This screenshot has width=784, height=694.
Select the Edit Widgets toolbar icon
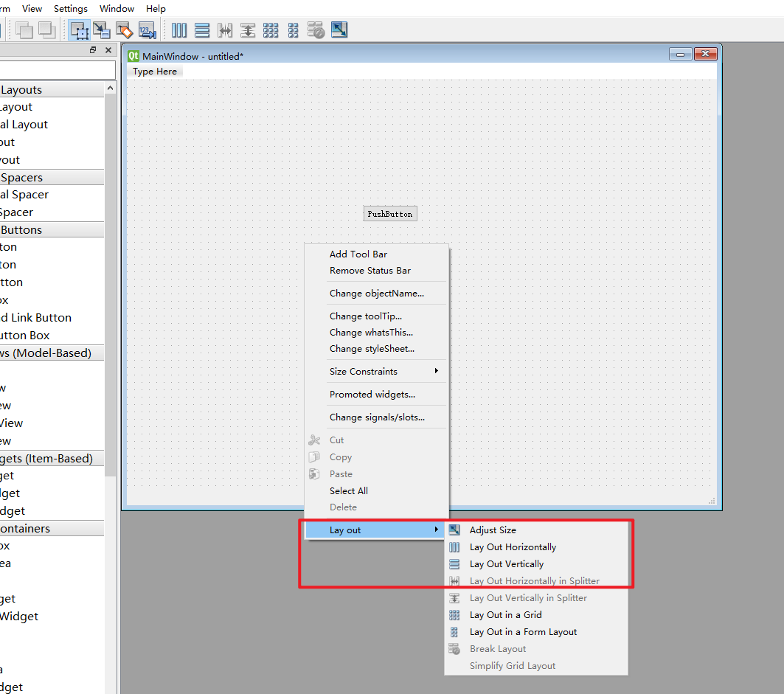(x=80, y=30)
